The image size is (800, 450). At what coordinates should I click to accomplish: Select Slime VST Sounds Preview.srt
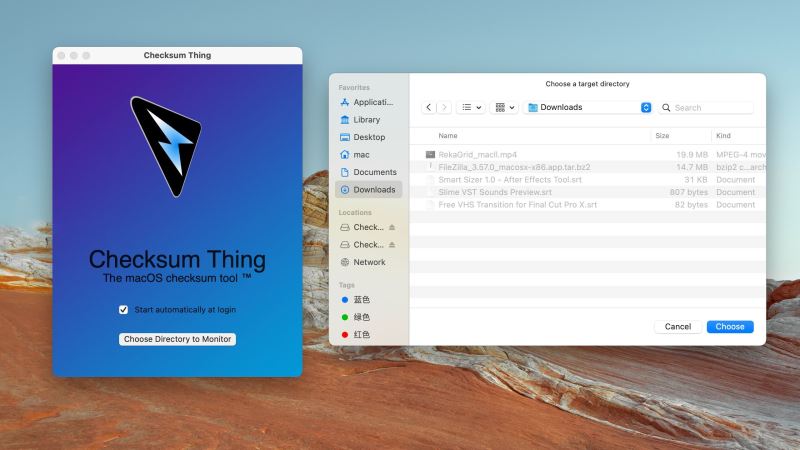tap(587, 192)
